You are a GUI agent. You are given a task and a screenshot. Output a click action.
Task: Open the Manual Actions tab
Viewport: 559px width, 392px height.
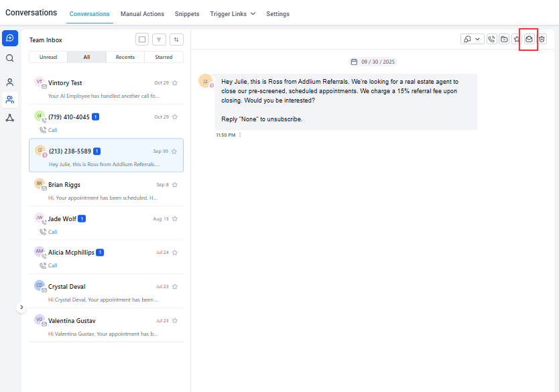[x=142, y=13]
